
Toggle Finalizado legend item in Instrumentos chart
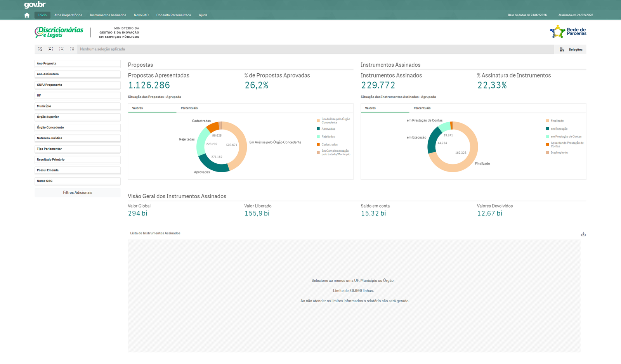(557, 121)
